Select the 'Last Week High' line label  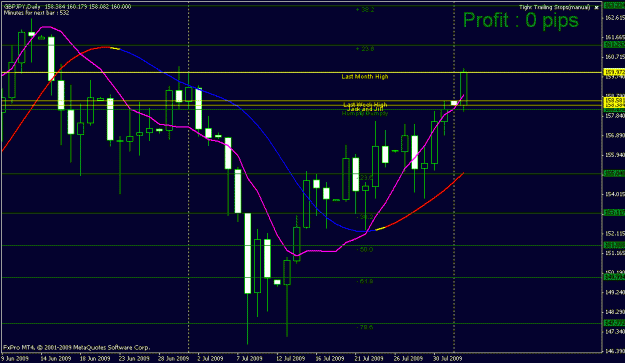(x=365, y=104)
